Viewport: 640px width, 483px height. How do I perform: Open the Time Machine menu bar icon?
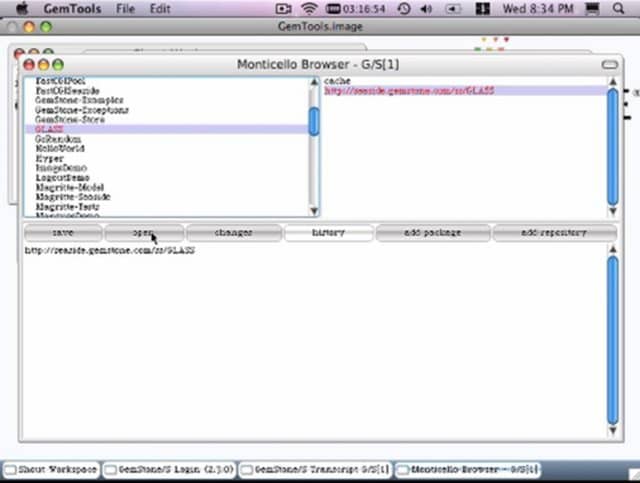tap(404, 9)
